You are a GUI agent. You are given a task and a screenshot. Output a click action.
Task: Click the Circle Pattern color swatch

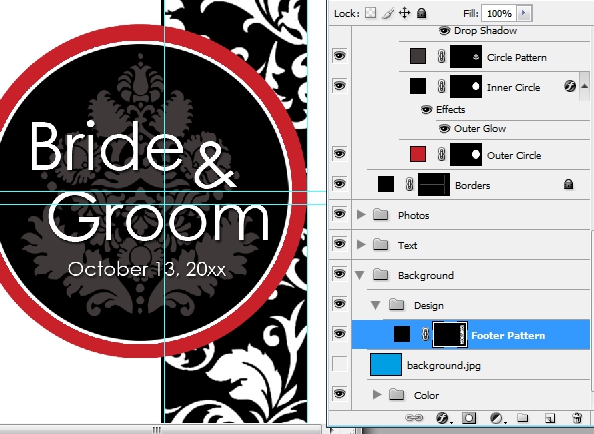(418, 56)
